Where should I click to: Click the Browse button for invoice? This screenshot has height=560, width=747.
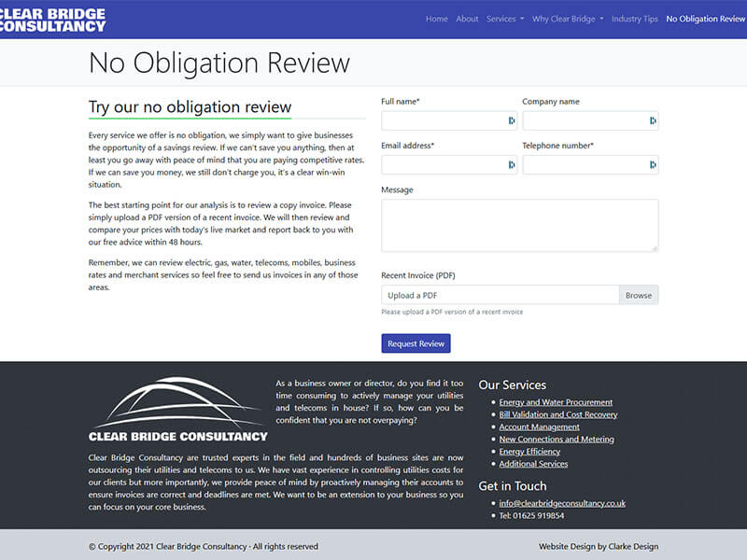639,295
